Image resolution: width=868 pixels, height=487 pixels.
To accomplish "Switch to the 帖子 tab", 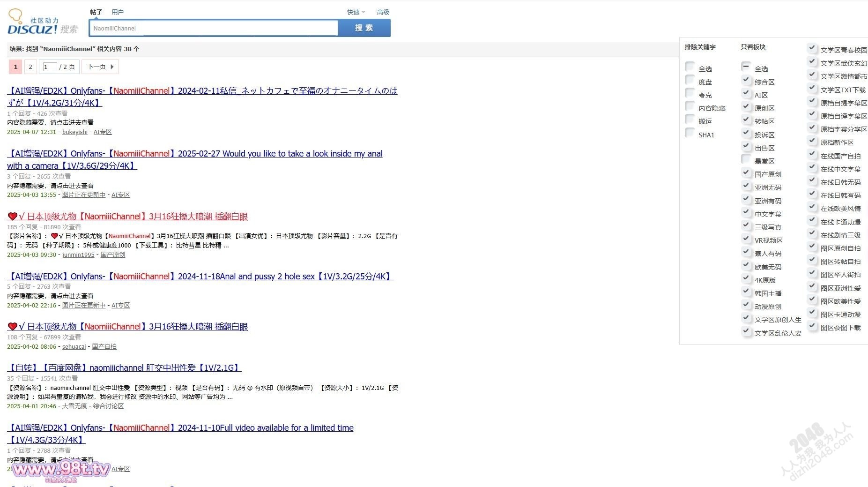I will [96, 12].
